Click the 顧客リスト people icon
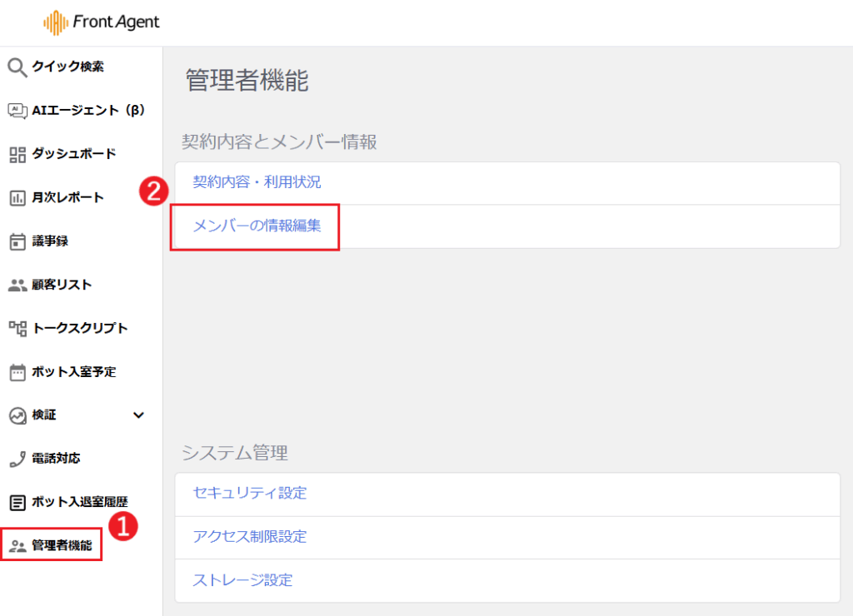The width and height of the screenshot is (853, 616). [17, 285]
